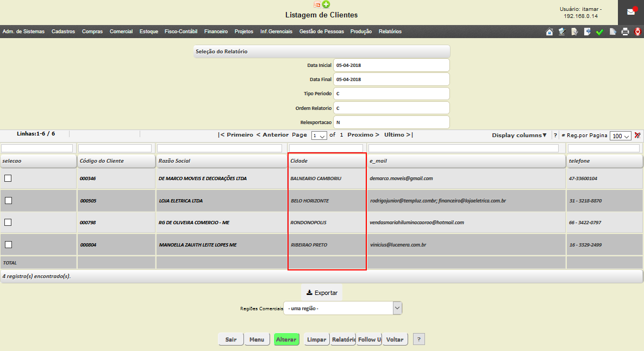The width and height of the screenshot is (644, 351).
Task: Click the Exportar button
Action: (x=322, y=293)
